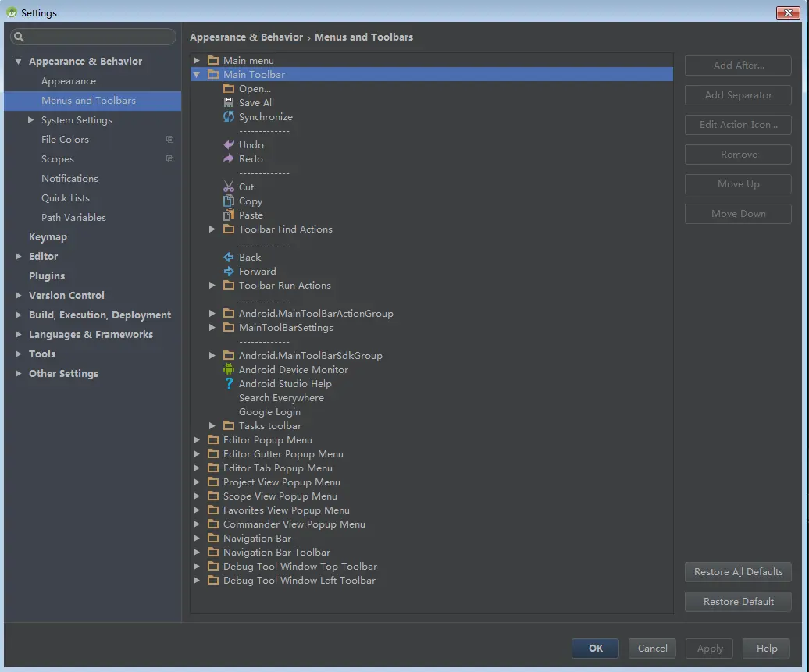
Task: Expand the Main menu tree node
Action: click(197, 60)
